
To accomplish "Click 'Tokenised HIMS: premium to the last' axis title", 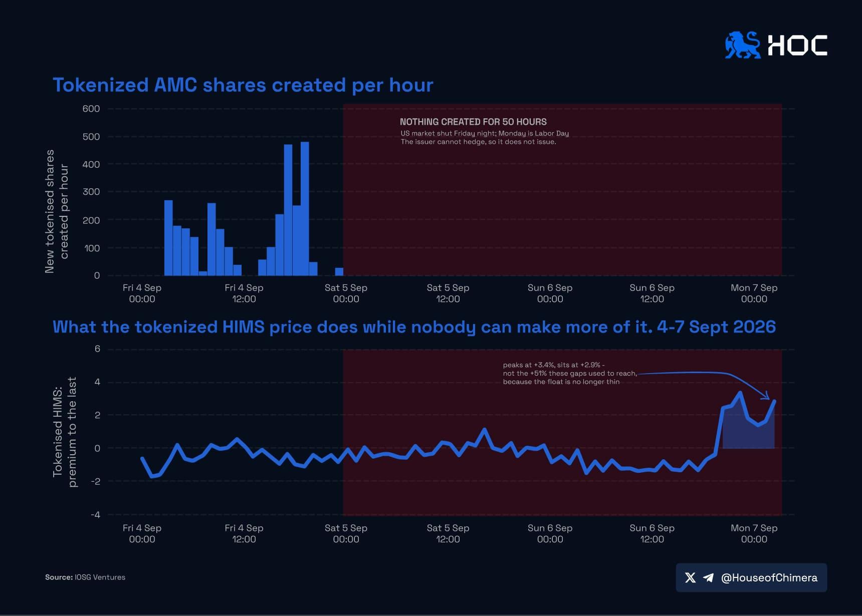I will 65,432.
